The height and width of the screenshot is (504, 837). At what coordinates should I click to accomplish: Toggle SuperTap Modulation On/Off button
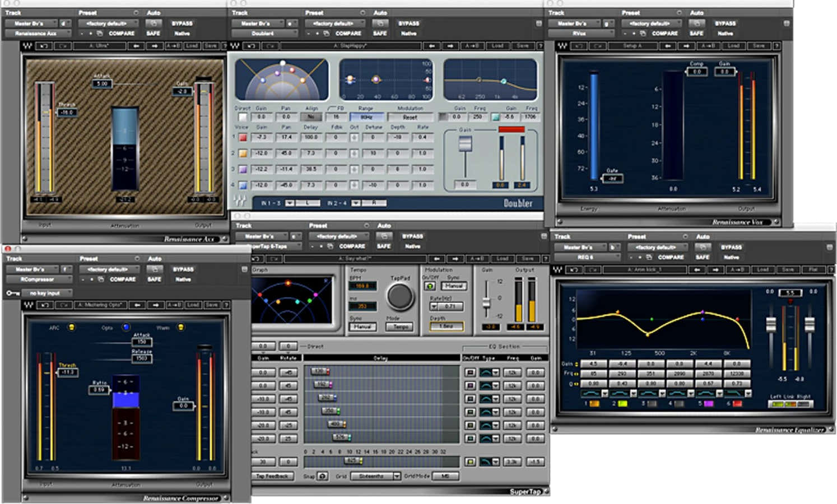click(430, 286)
